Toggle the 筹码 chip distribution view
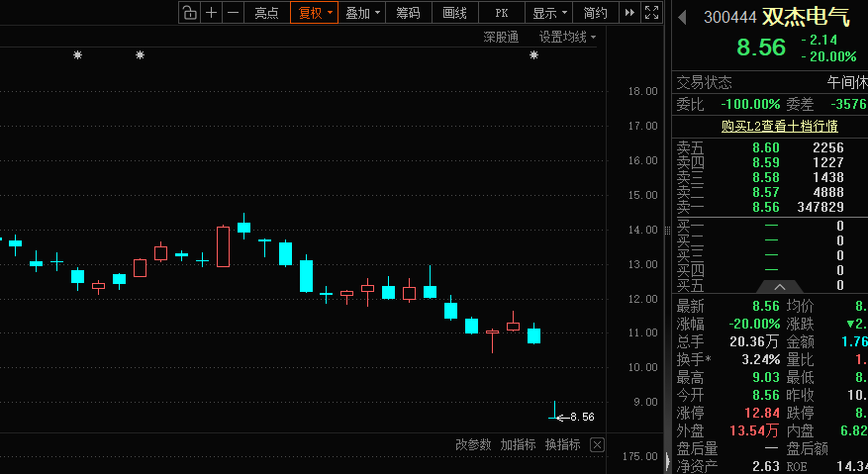Image resolution: width=868 pixels, height=474 pixels. pyautogui.click(x=409, y=13)
